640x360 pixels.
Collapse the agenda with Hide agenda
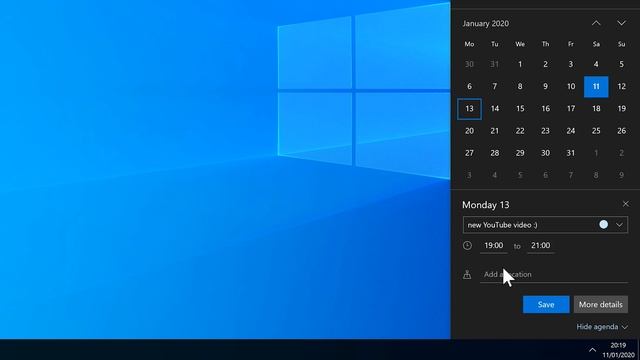pyautogui.click(x=602, y=327)
